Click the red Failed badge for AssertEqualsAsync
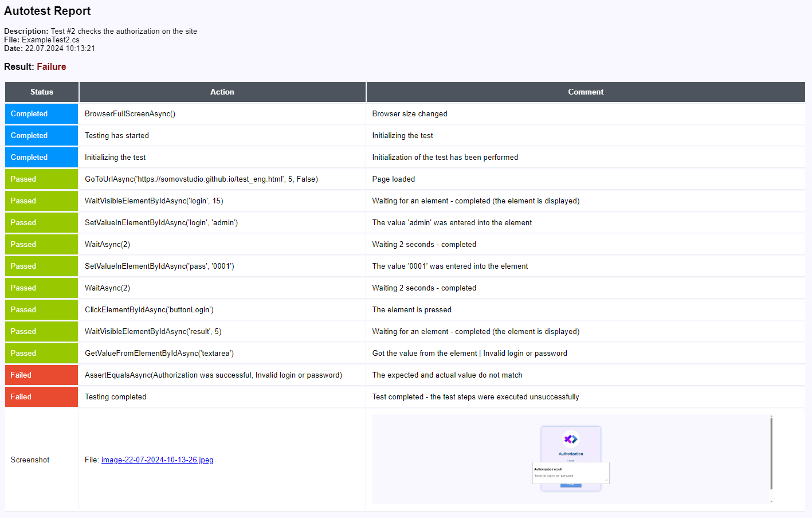812x518 pixels. point(41,375)
